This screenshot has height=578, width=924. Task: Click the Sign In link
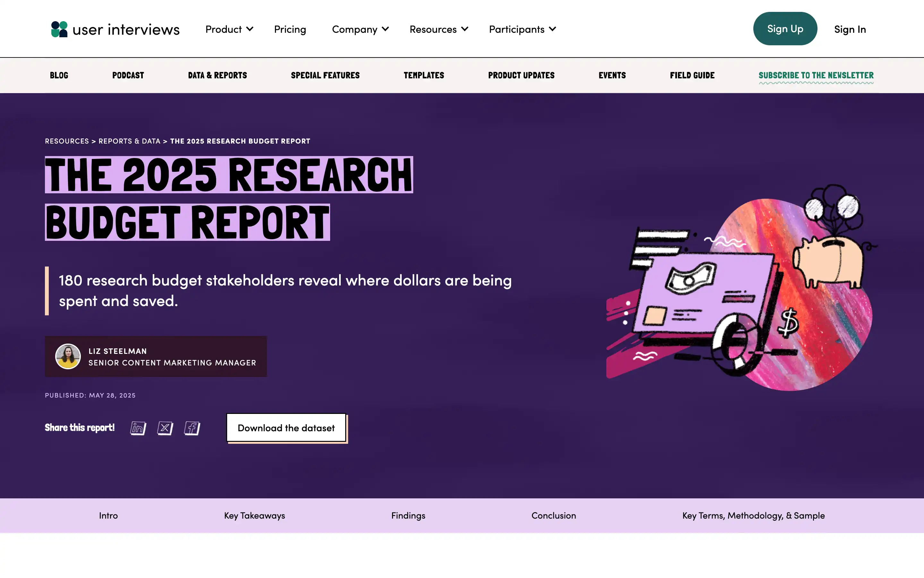(x=850, y=29)
